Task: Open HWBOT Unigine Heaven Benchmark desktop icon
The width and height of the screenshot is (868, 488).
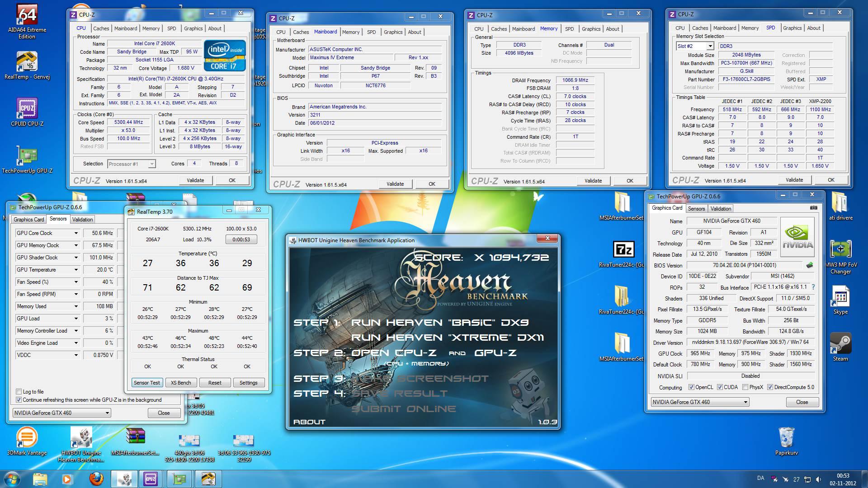Action: coord(81,445)
